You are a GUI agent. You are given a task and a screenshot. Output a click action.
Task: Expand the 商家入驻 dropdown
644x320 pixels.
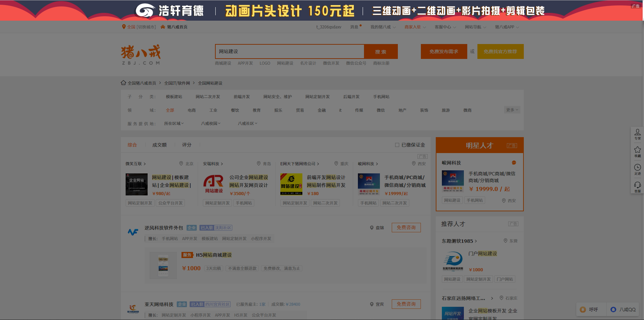pos(415,27)
